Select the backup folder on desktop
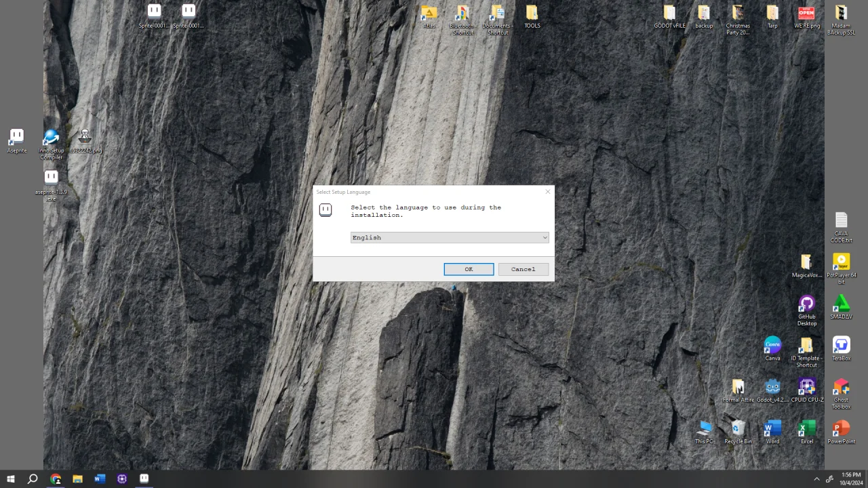 (704, 16)
